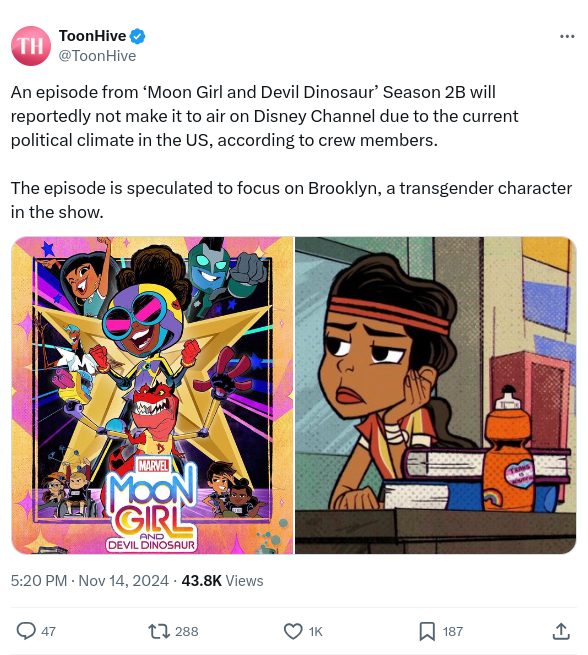Open the three-dot more options menu

tap(567, 37)
